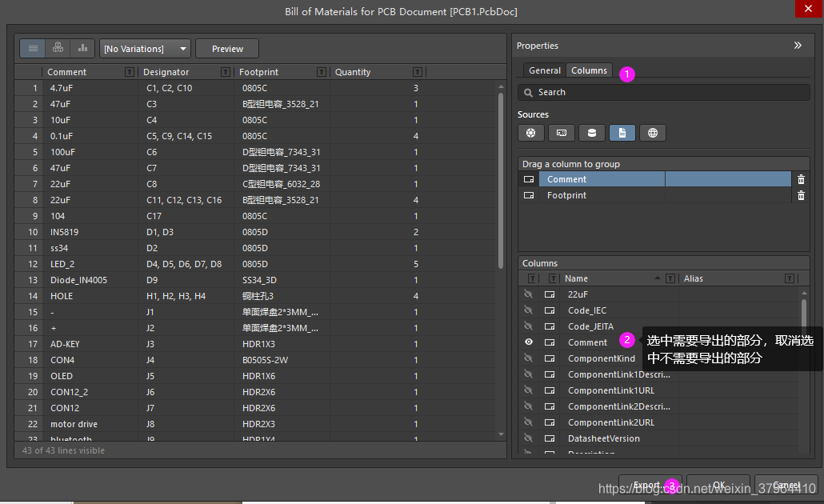This screenshot has height=504, width=824.
Task: Show the ComponentLink1Description column
Action: pos(529,374)
